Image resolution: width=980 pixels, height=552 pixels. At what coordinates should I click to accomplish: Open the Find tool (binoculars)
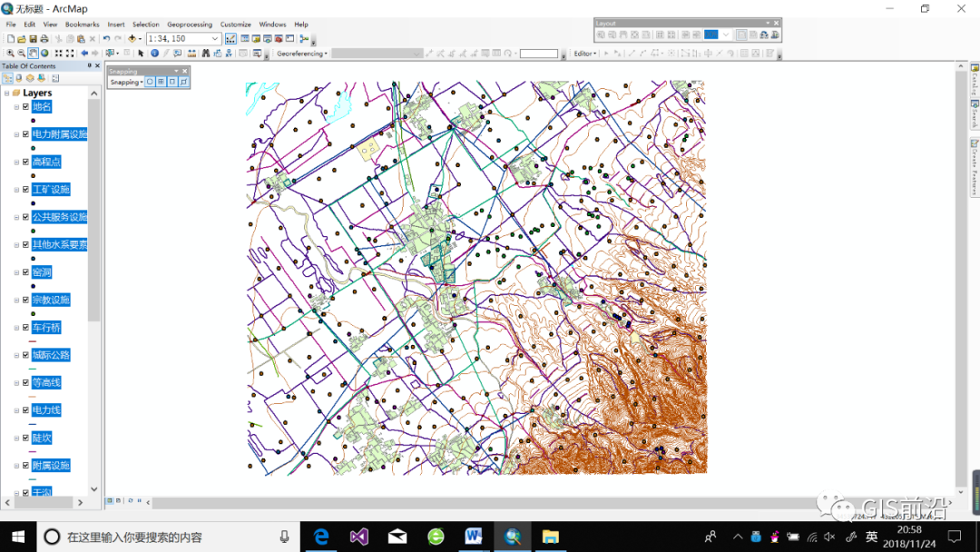click(x=205, y=53)
